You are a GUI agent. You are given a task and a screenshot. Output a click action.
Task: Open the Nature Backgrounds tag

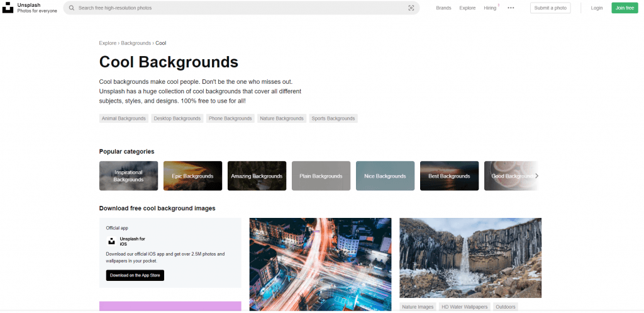coord(282,118)
